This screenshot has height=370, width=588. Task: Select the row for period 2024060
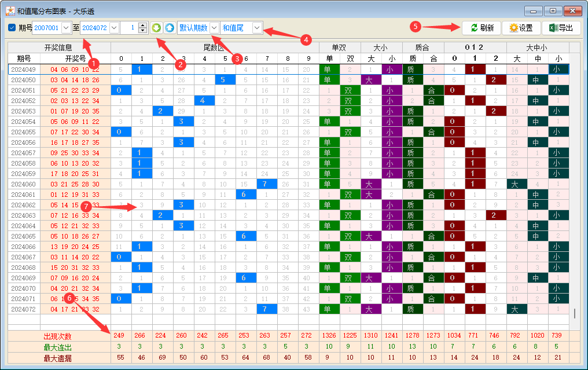pyautogui.click(x=23, y=184)
